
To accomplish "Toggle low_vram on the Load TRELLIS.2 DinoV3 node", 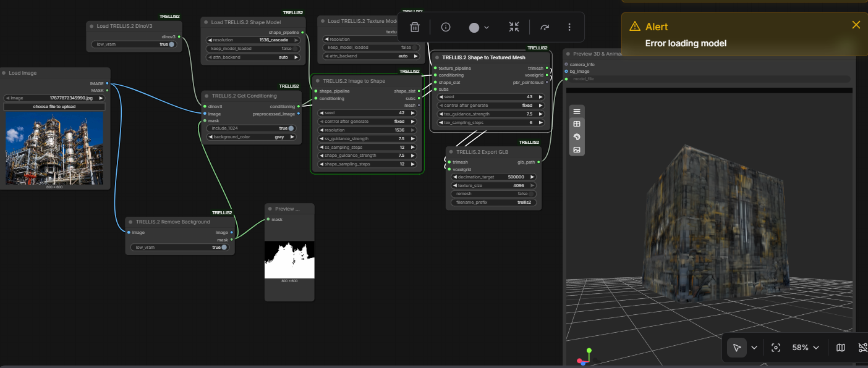I will coord(171,44).
